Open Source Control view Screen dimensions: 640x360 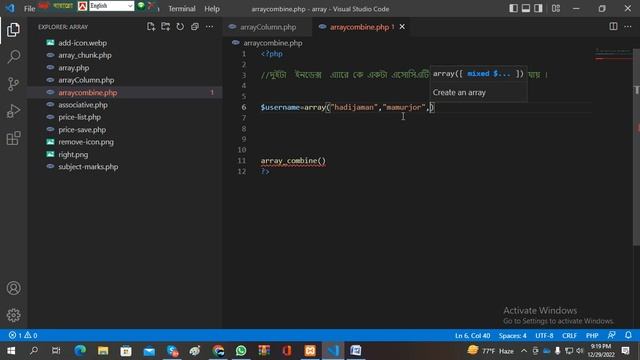[x=13, y=84]
